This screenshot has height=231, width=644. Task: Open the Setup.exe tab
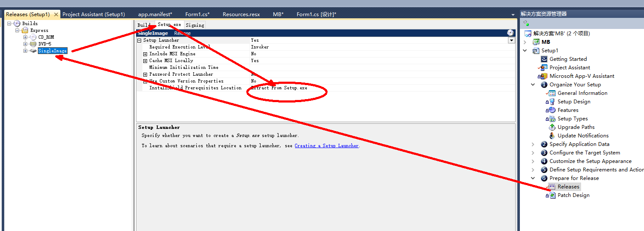coord(169,25)
